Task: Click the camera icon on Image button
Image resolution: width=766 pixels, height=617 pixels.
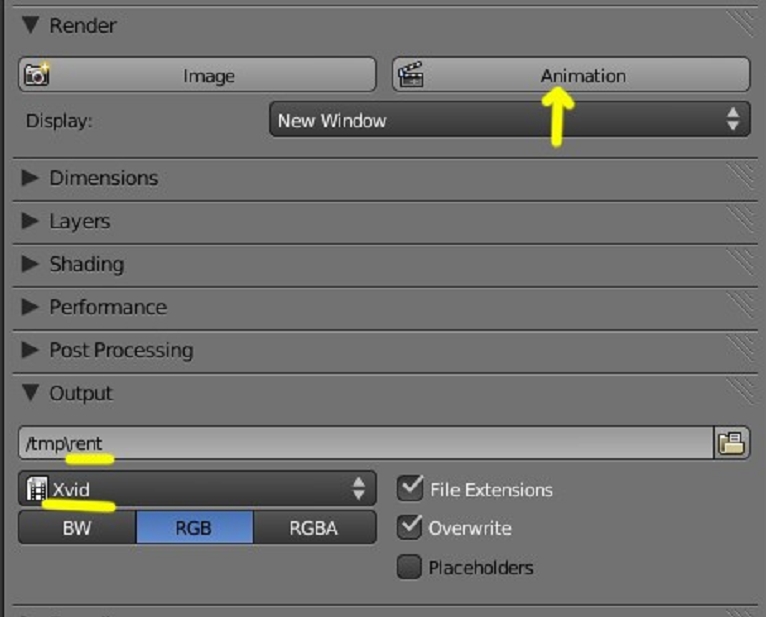Action: pyautogui.click(x=38, y=75)
